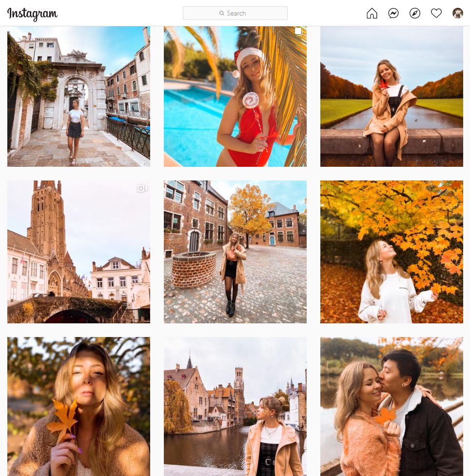Open couple kissing by lake post
The width and height of the screenshot is (470, 476).
392,406
